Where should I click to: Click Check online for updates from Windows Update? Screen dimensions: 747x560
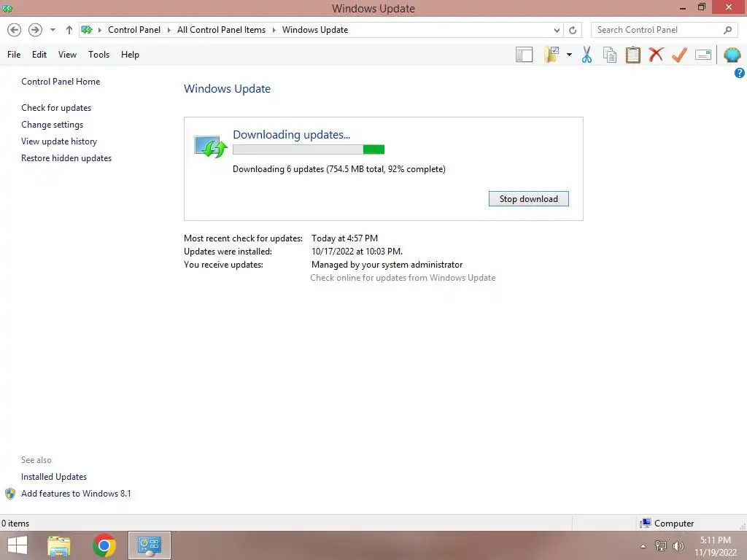(403, 278)
